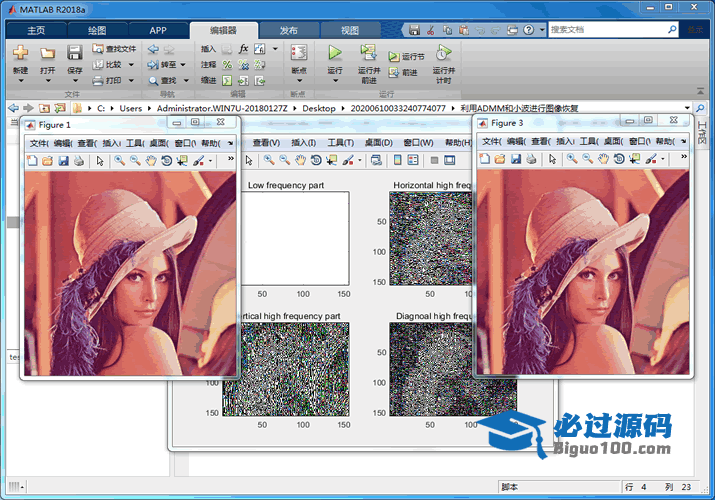Expand the dropdown under 保存

[x=75, y=81]
